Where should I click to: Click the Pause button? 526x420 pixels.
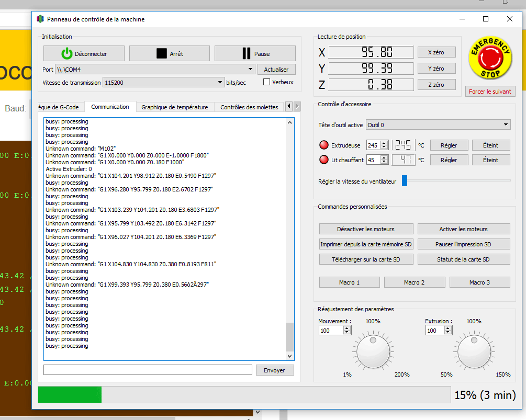(x=255, y=54)
